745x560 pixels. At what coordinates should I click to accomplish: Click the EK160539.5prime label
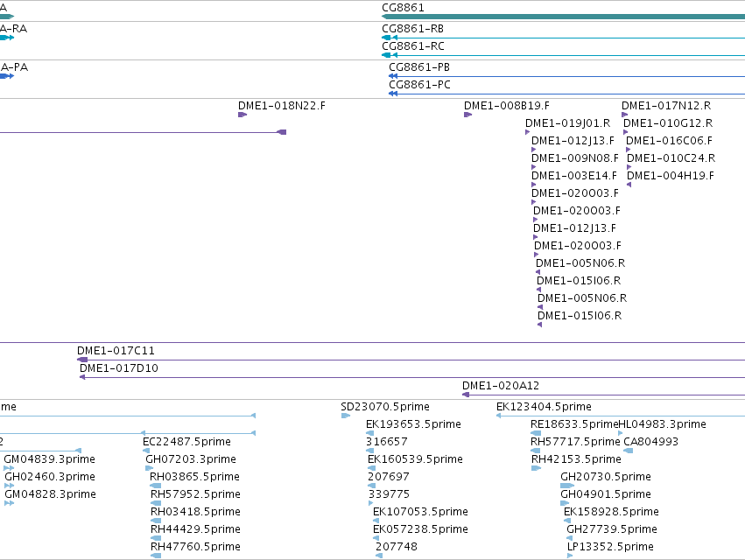[x=415, y=459]
